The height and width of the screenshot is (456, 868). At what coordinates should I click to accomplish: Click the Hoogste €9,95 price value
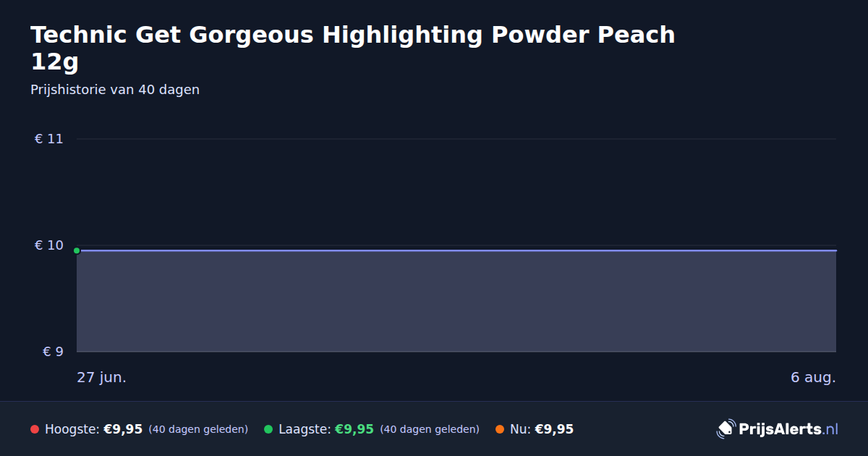[x=123, y=429]
